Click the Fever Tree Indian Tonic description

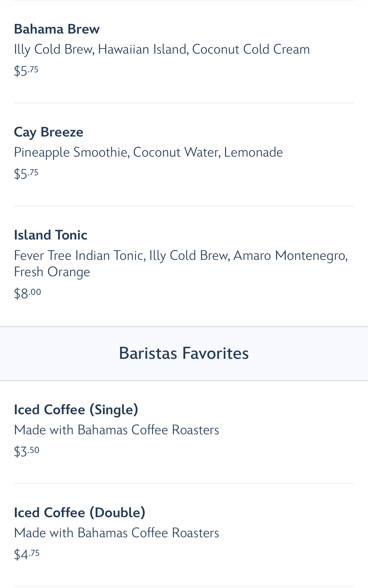(181, 264)
